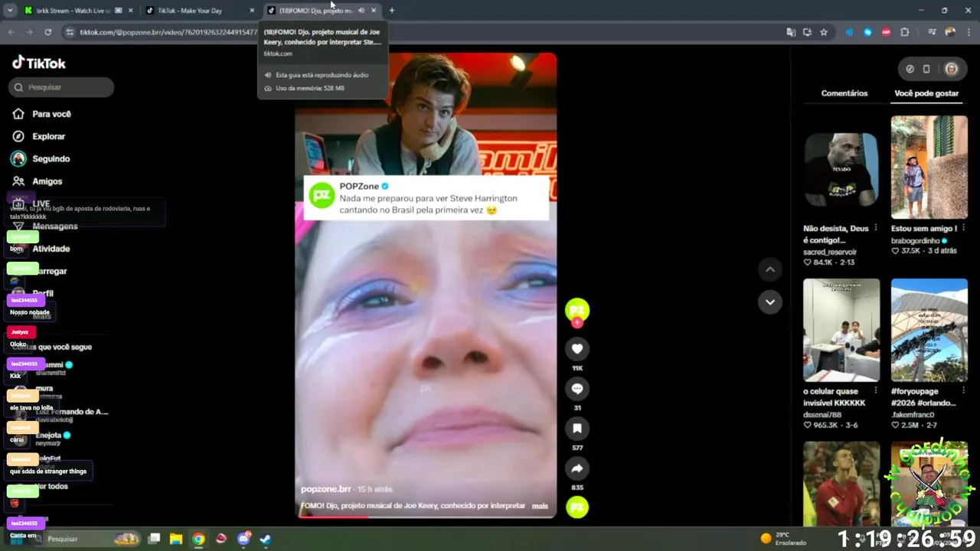Open the tab search dropdown arrow
980x551 pixels.
(x=10, y=11)
